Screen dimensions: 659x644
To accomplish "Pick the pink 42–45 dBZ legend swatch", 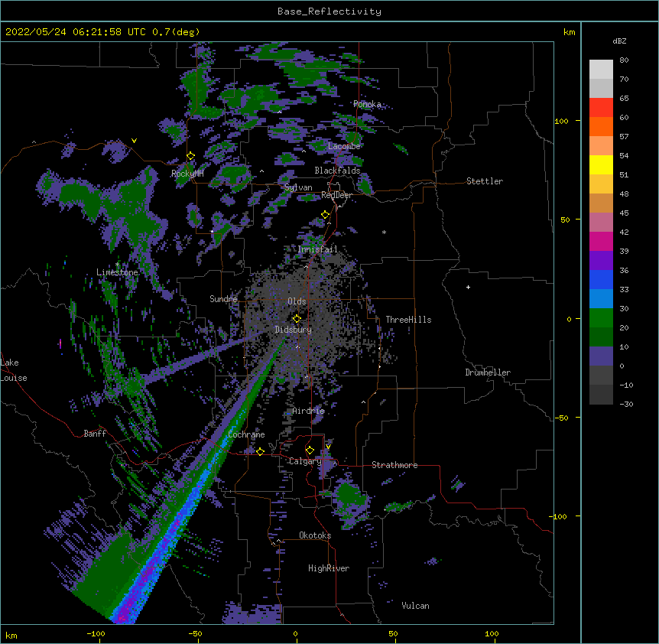I will [601, 222].
